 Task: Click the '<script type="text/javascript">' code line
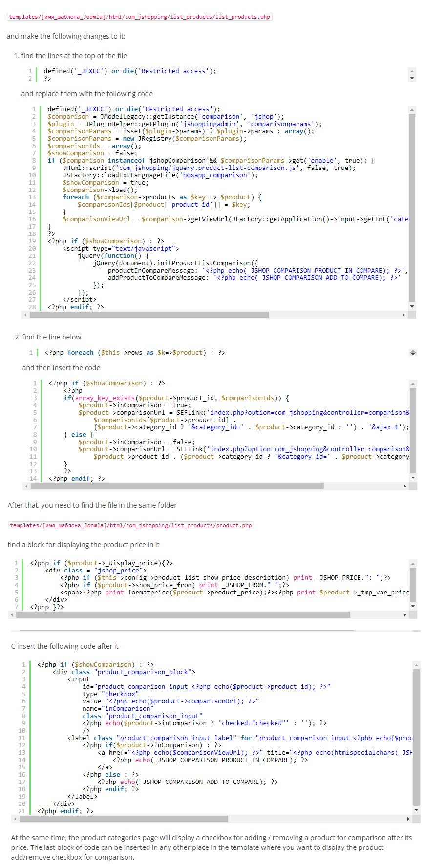click(x=121, y=249)
